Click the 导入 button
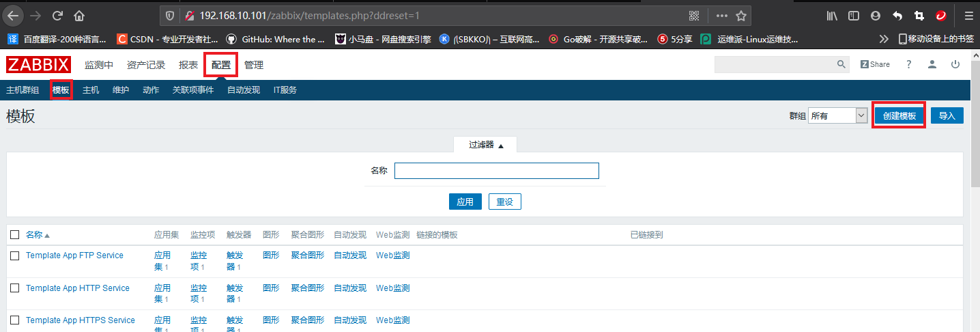Screen dimensions: 980x332 pos(947,115)
